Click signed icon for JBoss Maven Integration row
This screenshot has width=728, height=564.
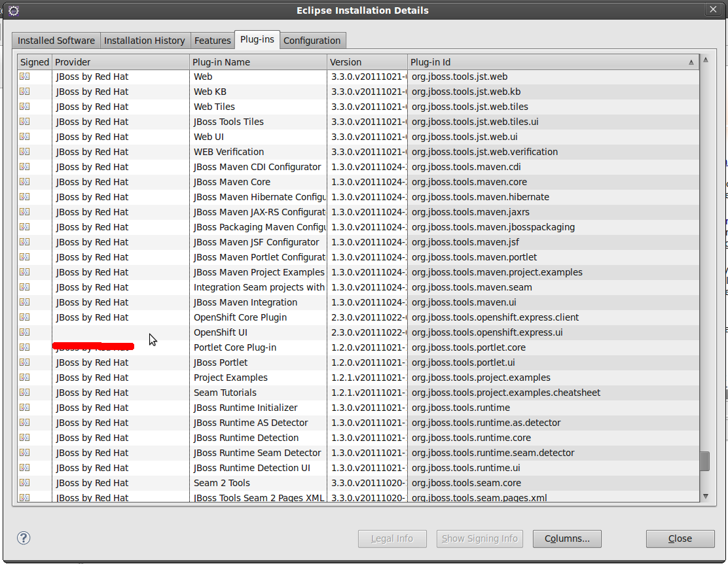tap(25, 302)
